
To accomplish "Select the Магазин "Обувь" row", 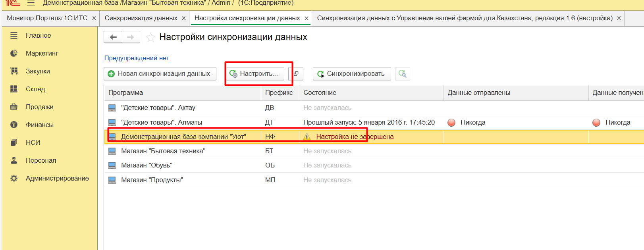I will pyautogui.click(x=147, y=165).
